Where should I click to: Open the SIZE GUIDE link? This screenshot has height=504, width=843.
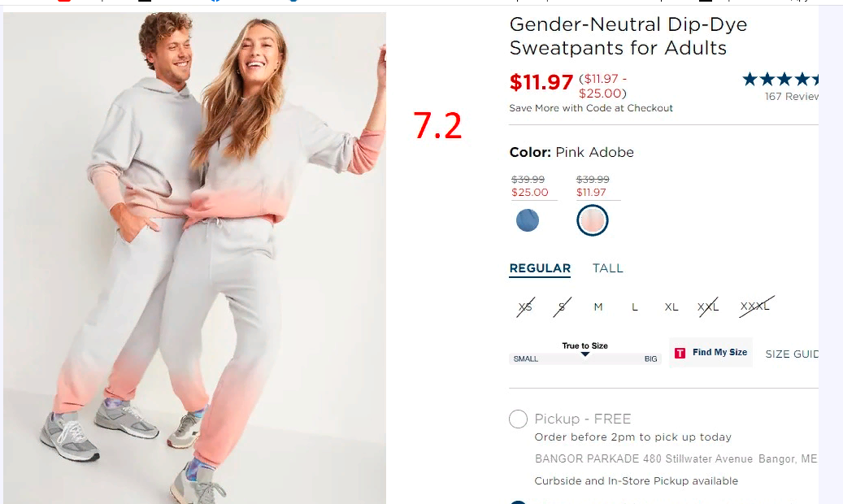[792, 354]
